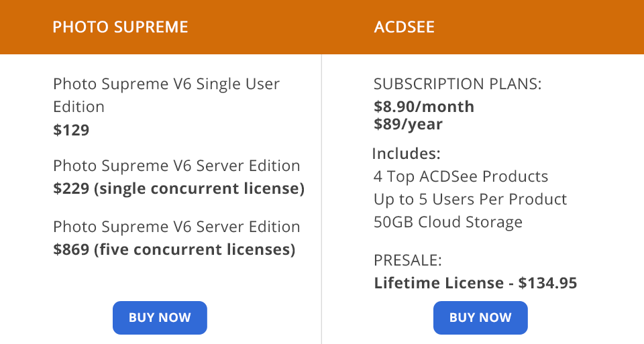The image size is (644, 344).
Task: Select the PHOTO SUPREME column header
Action: tap(120, 27)
